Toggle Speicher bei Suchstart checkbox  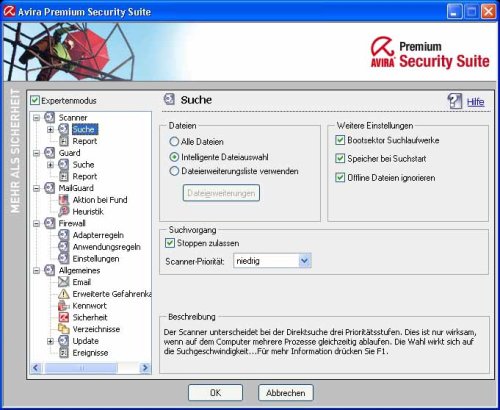coord(340,158)
